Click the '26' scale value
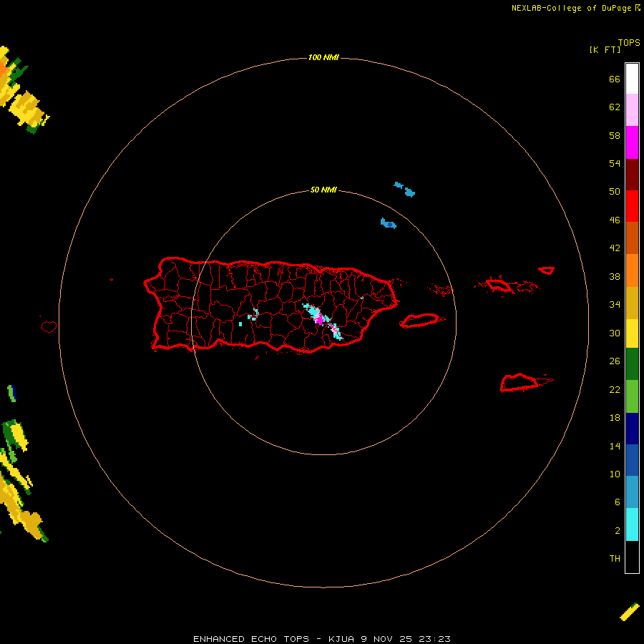 click(x=615, y=361)
